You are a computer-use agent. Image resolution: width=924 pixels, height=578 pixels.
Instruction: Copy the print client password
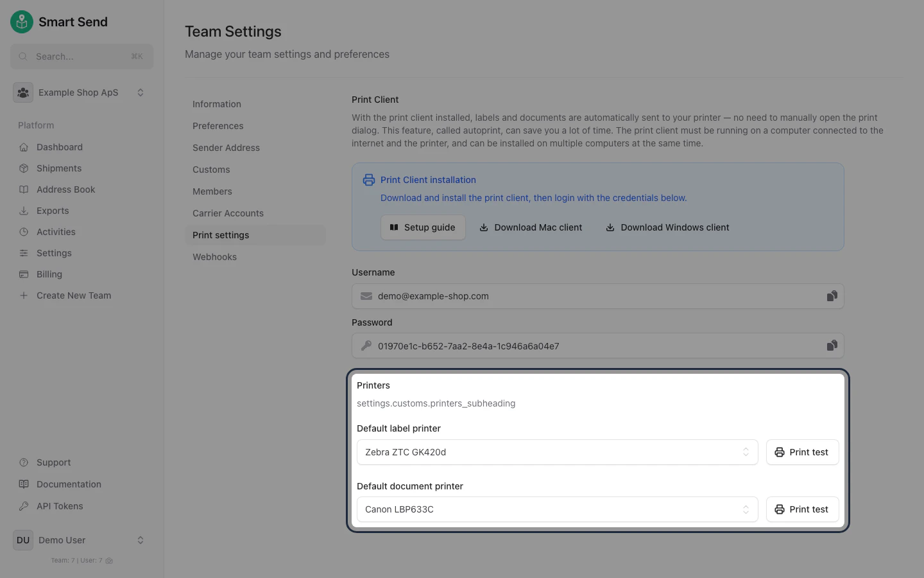click(832, 346)
